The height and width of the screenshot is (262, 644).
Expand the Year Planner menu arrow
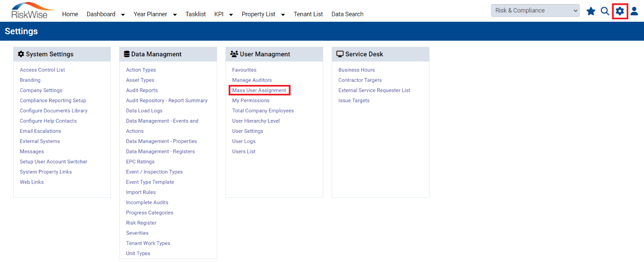coord(175,15)
